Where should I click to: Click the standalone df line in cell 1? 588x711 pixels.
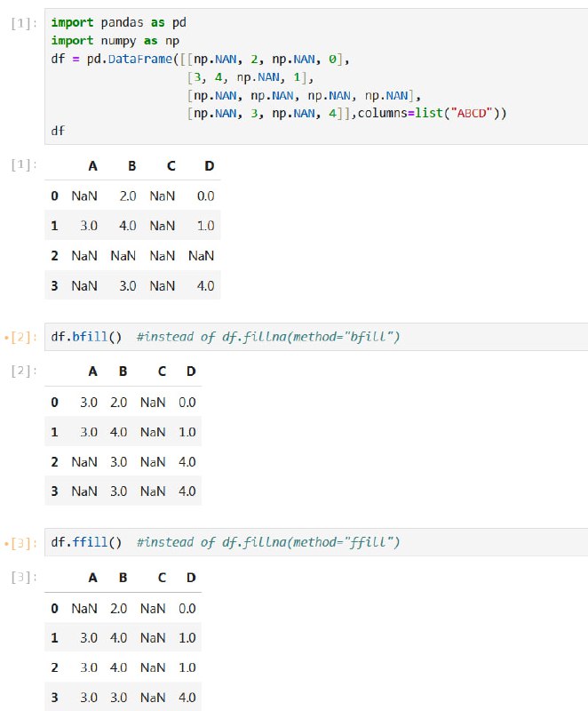(x=58, y=131)
